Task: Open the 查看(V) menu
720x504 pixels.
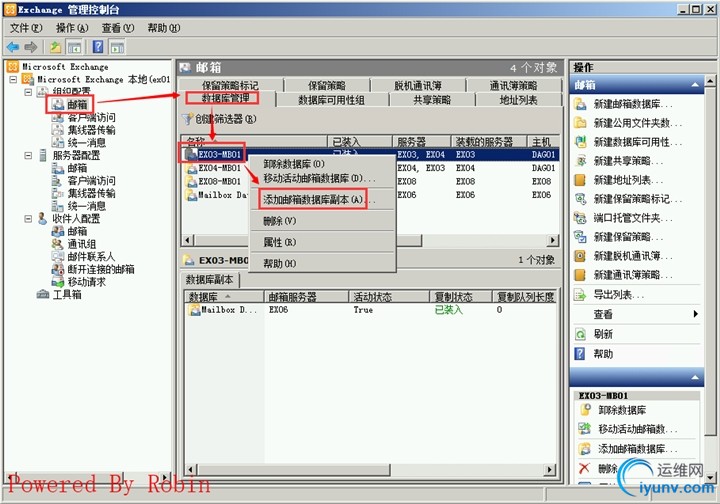Action: pos(118,28)
